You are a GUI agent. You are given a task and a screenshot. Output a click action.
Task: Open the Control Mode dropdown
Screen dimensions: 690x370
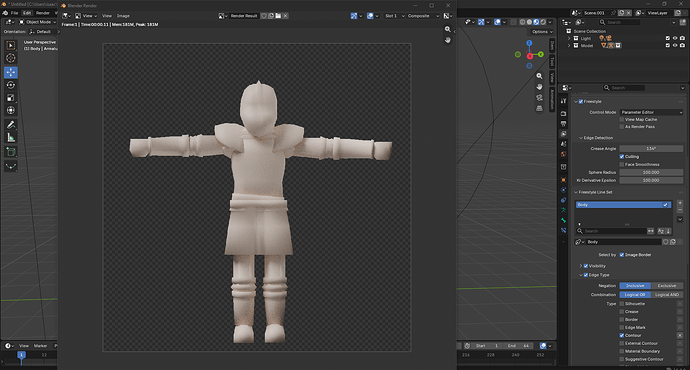coord(651,112)
